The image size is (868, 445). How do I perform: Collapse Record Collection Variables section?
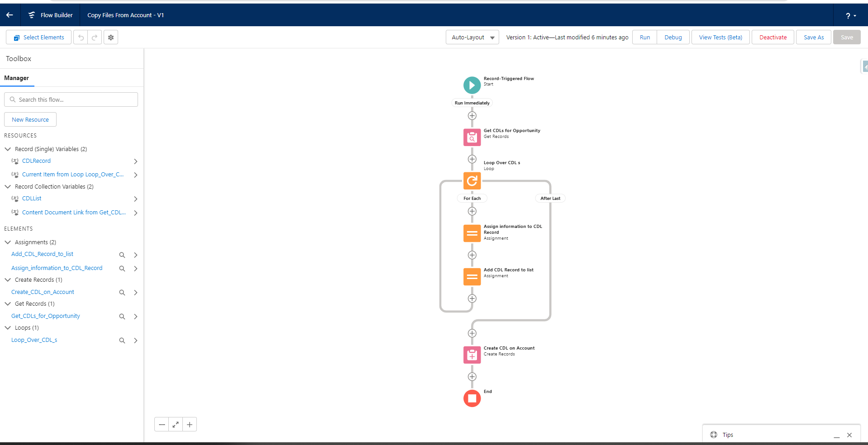coord(8,186)
